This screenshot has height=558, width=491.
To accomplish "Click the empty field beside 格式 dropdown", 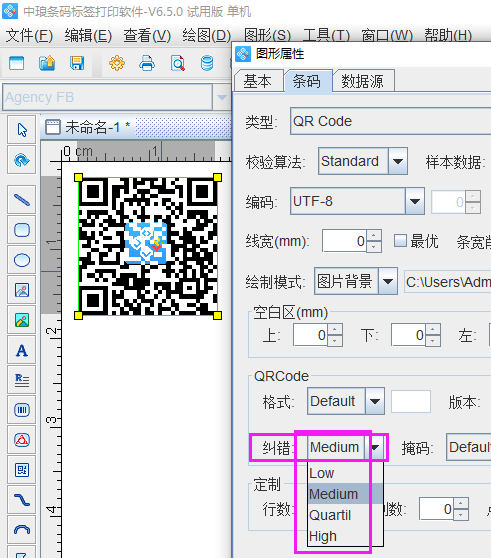I will [411, 401].
